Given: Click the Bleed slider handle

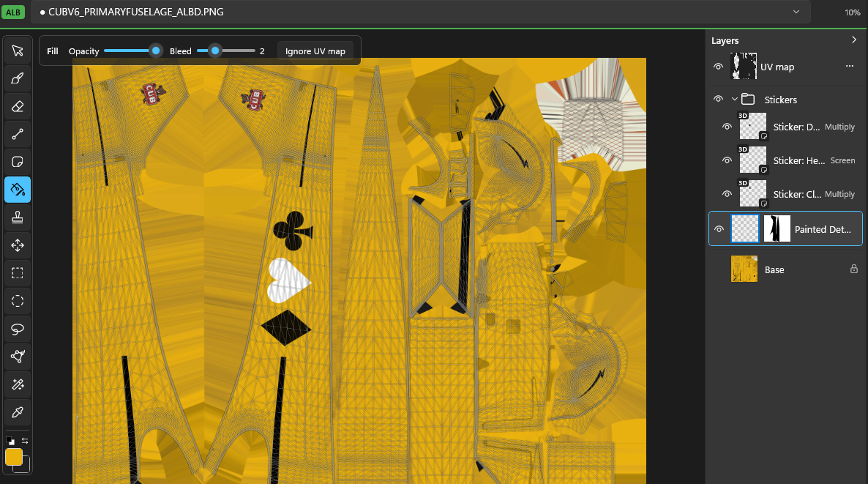Looking at the screenshot, I should point(215,51).
